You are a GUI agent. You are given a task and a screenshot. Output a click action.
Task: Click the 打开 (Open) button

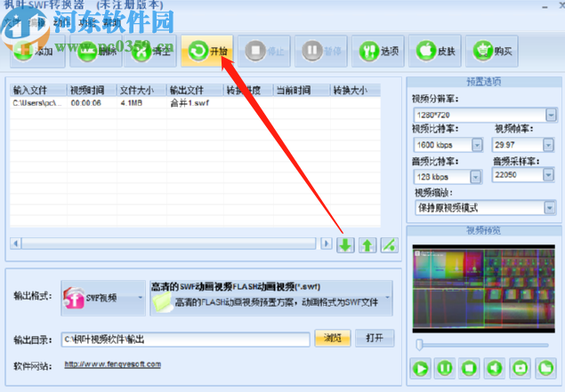coord(375,338)
